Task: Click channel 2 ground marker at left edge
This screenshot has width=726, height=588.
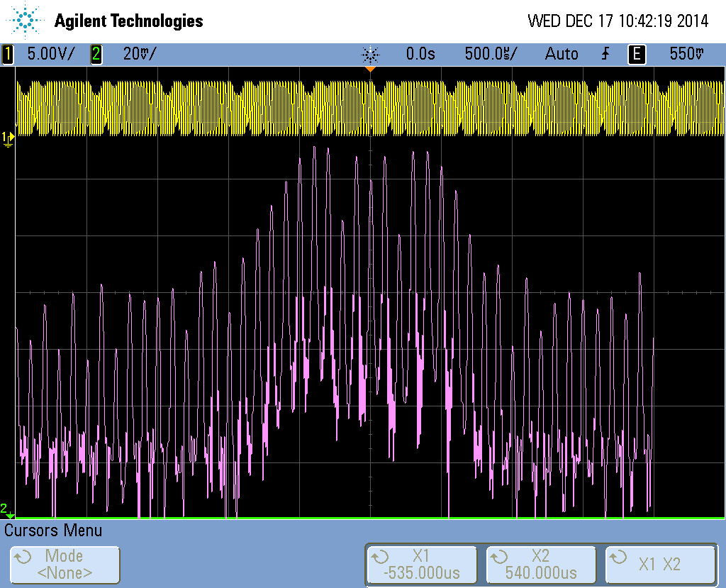Action: (x=6, y=510)
